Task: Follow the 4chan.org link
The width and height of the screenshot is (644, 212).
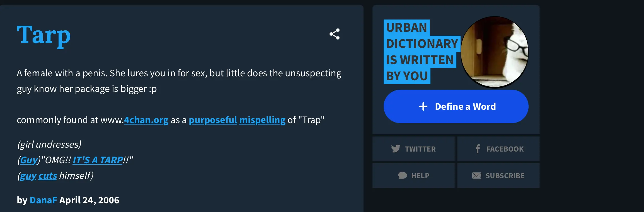Action: tap(146, 120)
